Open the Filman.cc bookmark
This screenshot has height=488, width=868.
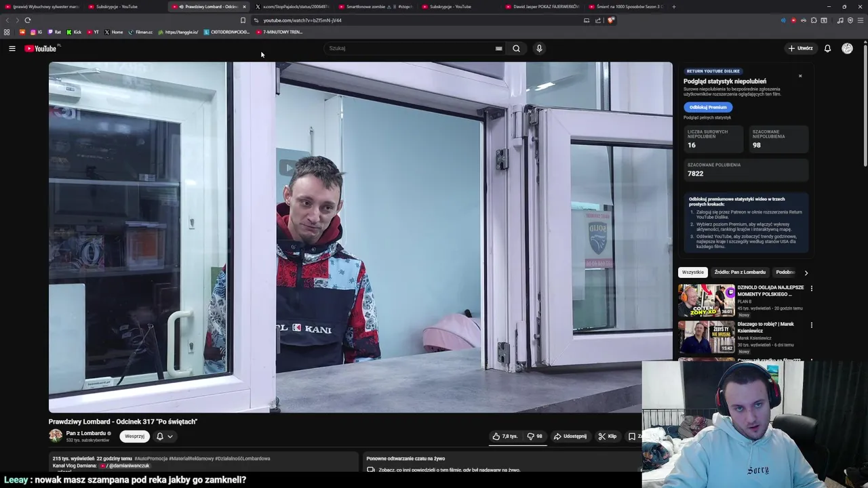[140, 32]
